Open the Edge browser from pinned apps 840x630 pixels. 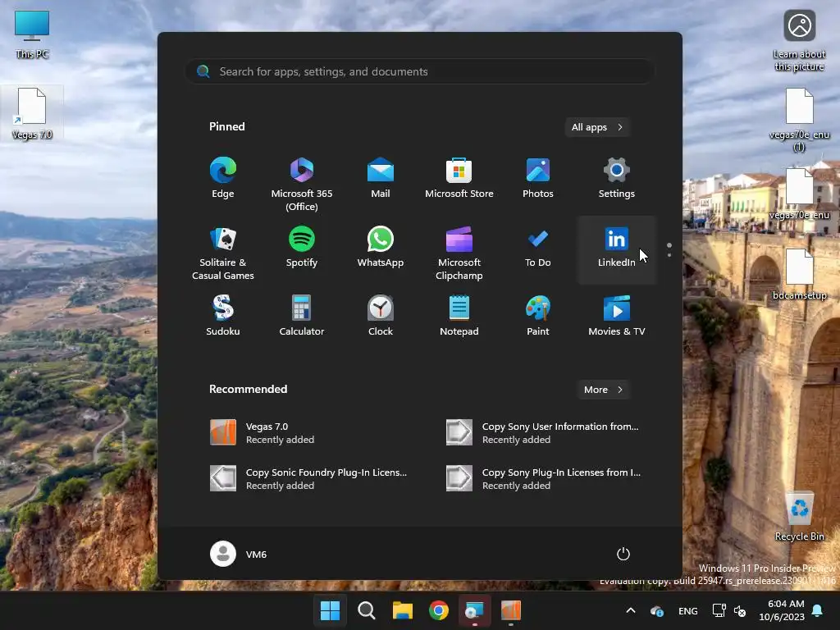[223, 178]
